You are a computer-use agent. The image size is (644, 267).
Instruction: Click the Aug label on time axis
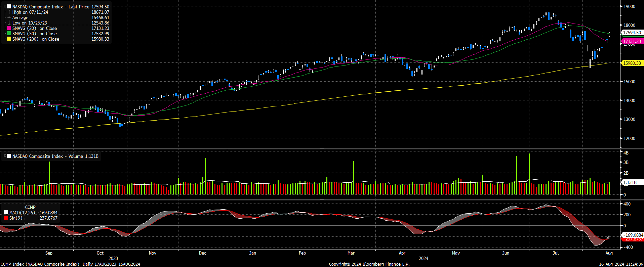point(609,253)
